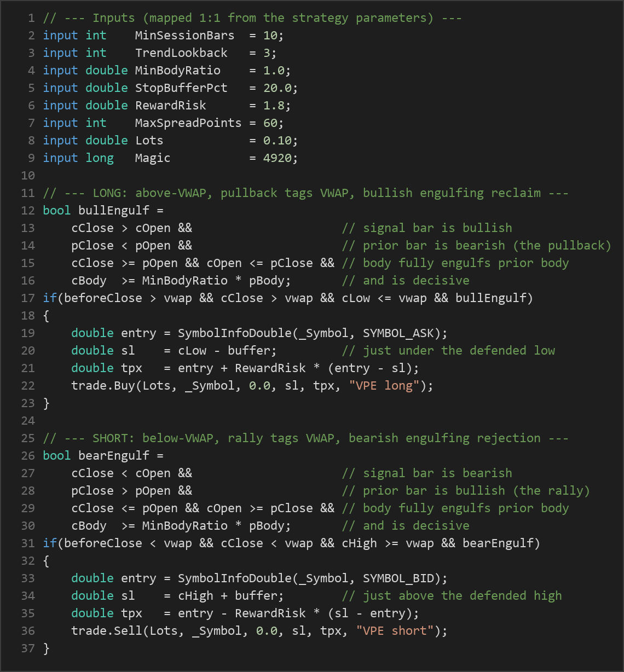
Task: Click the MinSessionBars variable name
Action: click(184, 36)
